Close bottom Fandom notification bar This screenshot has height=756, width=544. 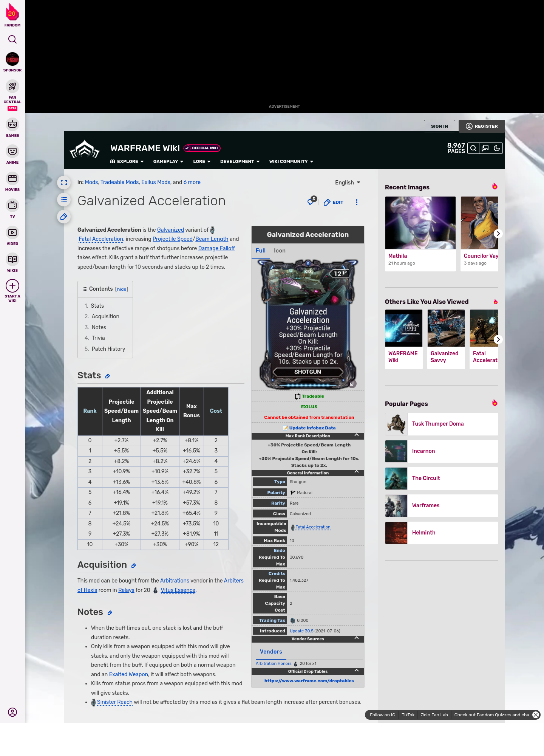[x=536, y=715]
